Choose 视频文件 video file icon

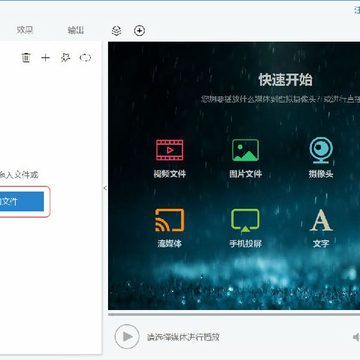(169, 150)
